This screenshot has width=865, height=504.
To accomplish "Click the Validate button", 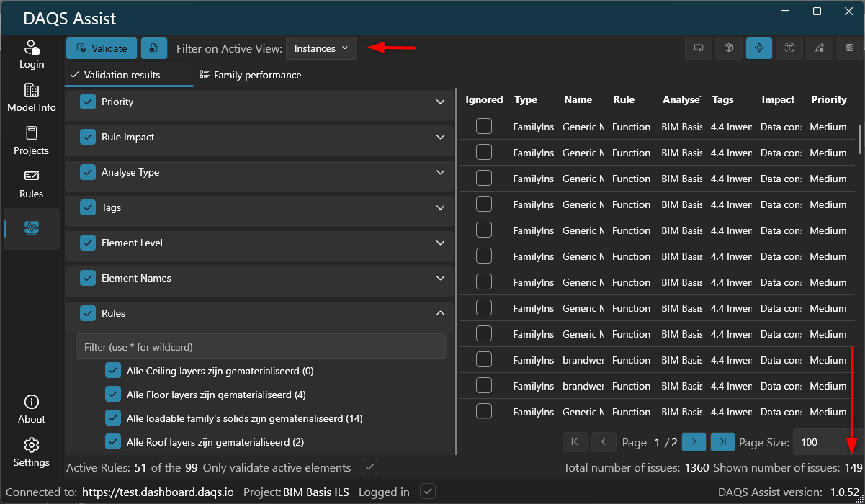I will [x=102, y=48].
